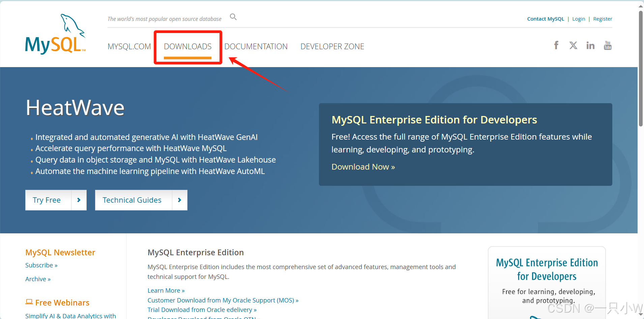Click the Register link
The image size is (644, 319).
click(603, 19)
